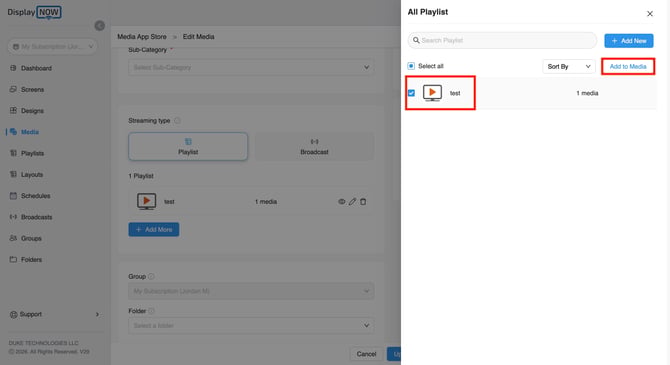
Task: Select the Playlist streaming type
Action: [x=188, y=147]
